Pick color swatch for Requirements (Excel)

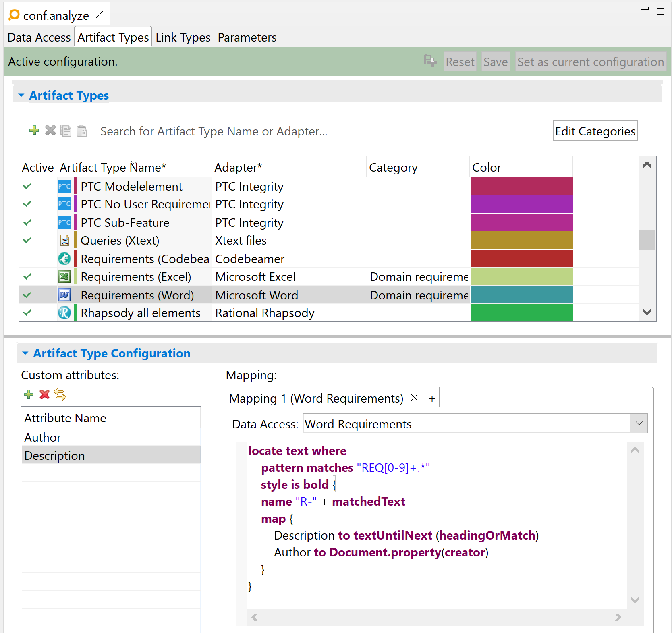(521, 277)
